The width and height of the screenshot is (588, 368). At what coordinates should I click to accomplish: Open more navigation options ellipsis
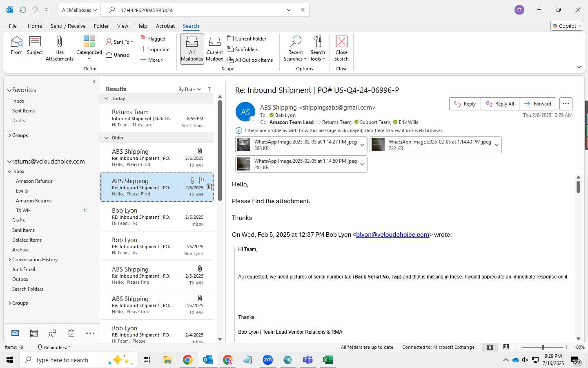(90, 333)
